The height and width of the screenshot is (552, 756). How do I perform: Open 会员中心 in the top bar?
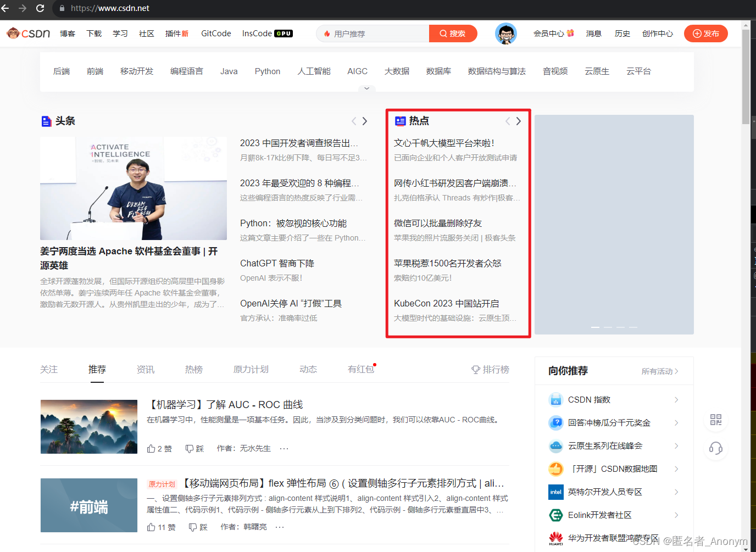(x=553, y=34)
